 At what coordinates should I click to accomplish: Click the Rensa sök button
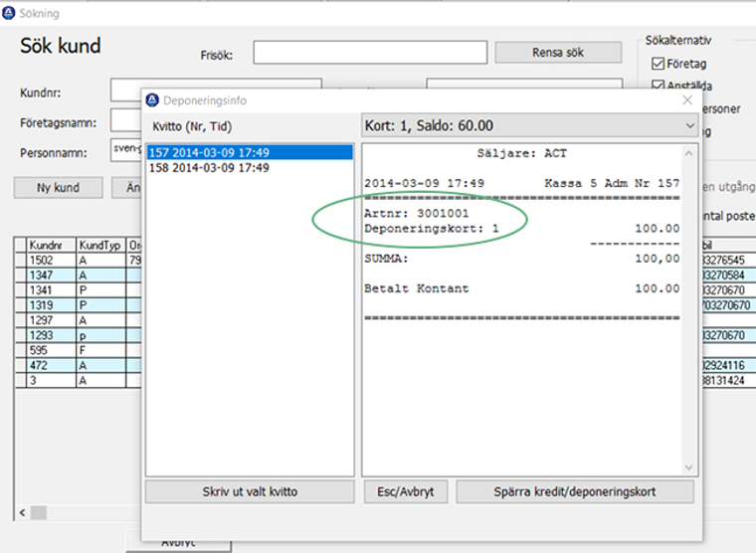tap(558, 52)
